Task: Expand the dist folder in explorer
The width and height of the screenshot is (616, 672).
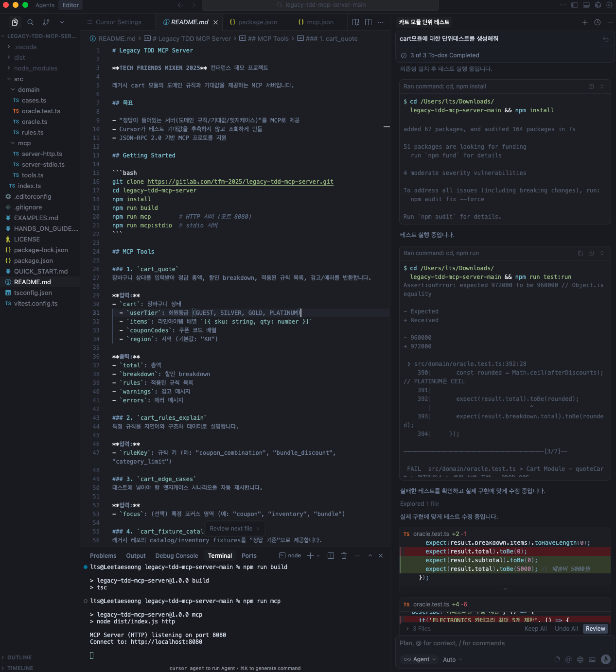Action: 19,57
